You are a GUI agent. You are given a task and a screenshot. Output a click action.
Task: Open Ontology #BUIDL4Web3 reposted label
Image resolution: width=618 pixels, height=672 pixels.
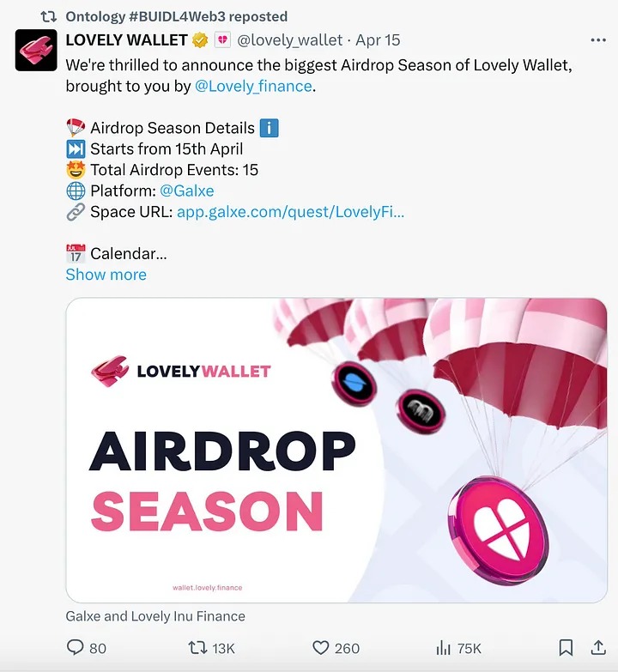pyautogui.click(x=176, y=16)
